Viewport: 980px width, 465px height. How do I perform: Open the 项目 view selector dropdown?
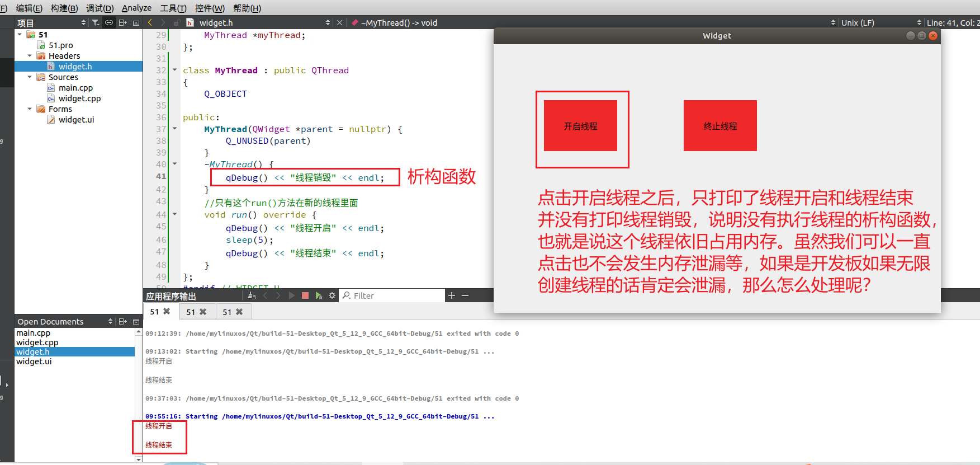coord(83,22)
